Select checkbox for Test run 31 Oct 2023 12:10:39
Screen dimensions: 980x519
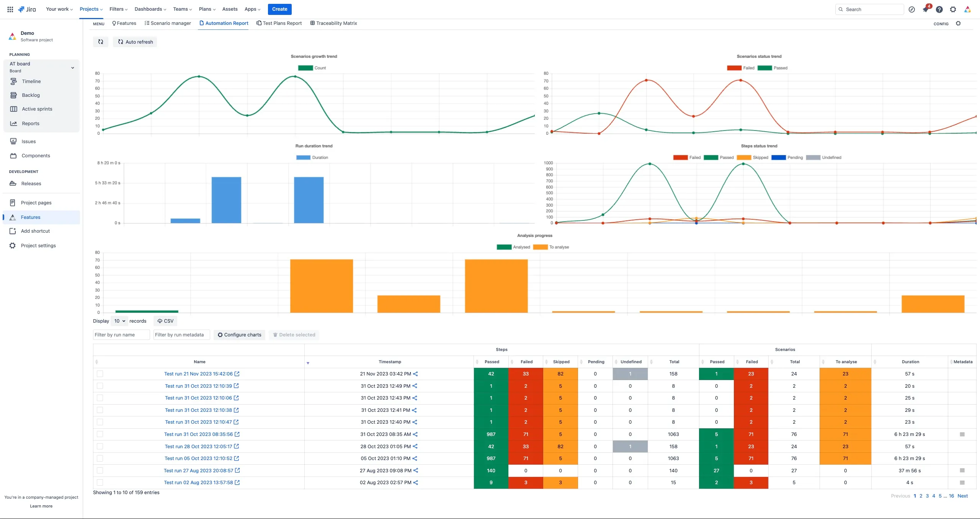(100, 386)
